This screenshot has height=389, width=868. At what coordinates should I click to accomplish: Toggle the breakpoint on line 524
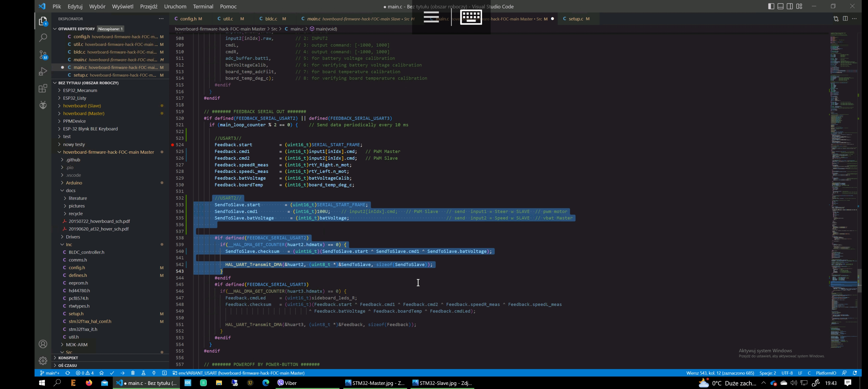tap(172, 145)
